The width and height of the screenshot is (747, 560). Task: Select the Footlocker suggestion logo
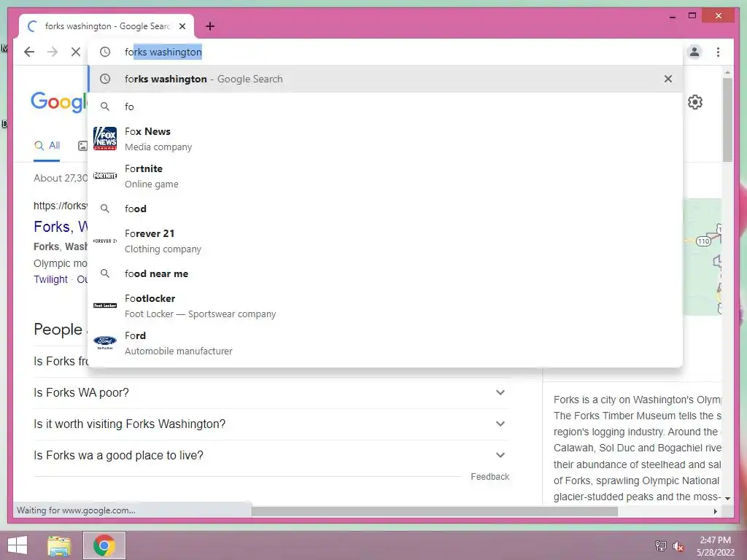(105, 306)
